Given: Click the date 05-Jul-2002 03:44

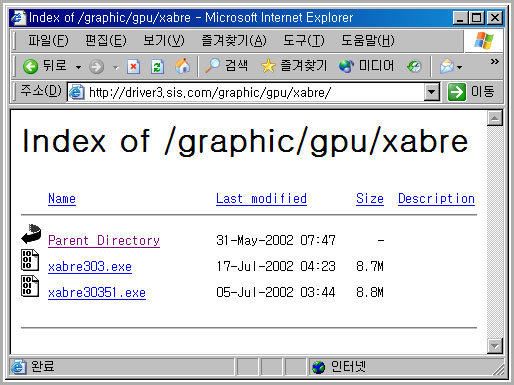Looking at the screenshot, I should pos(276,293).
